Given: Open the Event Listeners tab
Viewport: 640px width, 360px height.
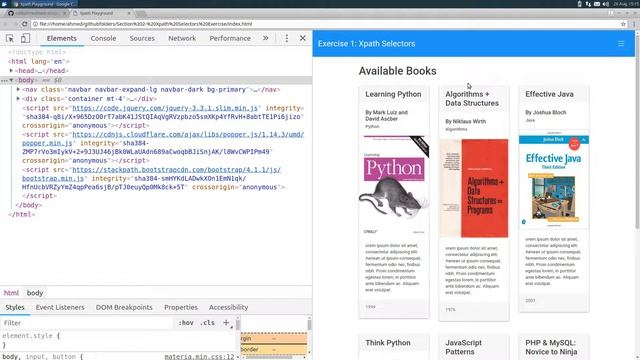Looking at the screenshot, I should [60, 307].
